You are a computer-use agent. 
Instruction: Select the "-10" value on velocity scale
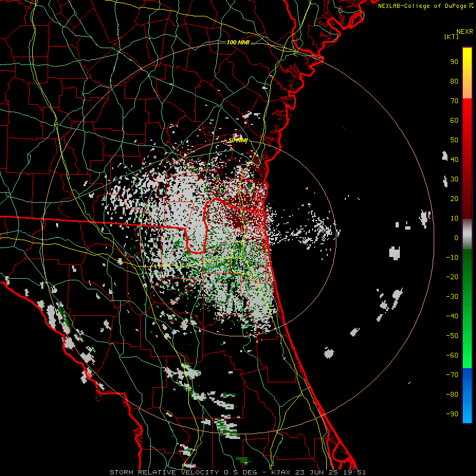tap(452, 258)
